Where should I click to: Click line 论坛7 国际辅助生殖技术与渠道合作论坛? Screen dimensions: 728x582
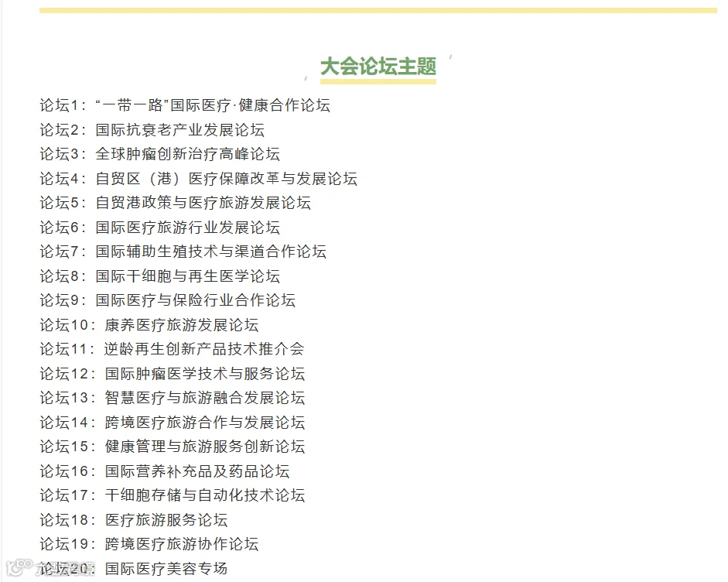183,252
